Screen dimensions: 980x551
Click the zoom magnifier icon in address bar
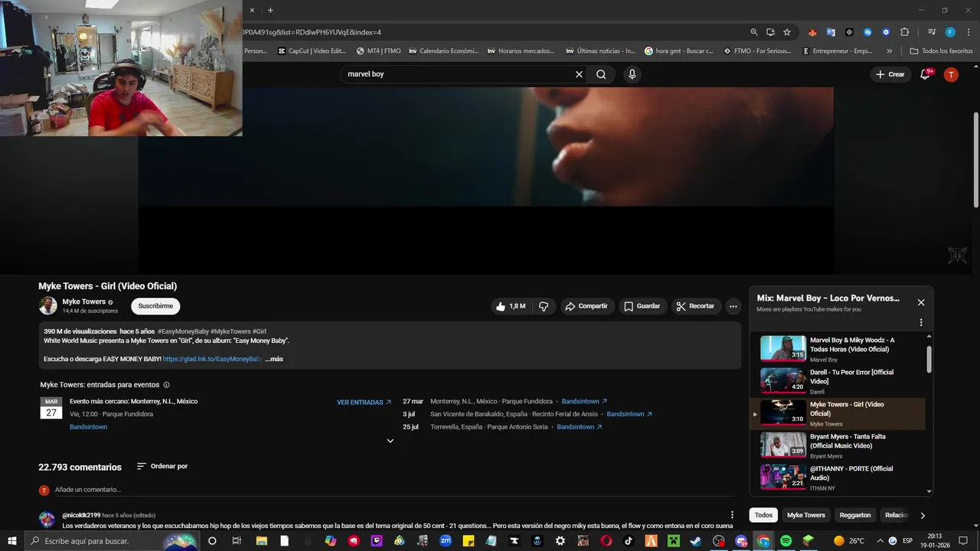coord(754,32)
